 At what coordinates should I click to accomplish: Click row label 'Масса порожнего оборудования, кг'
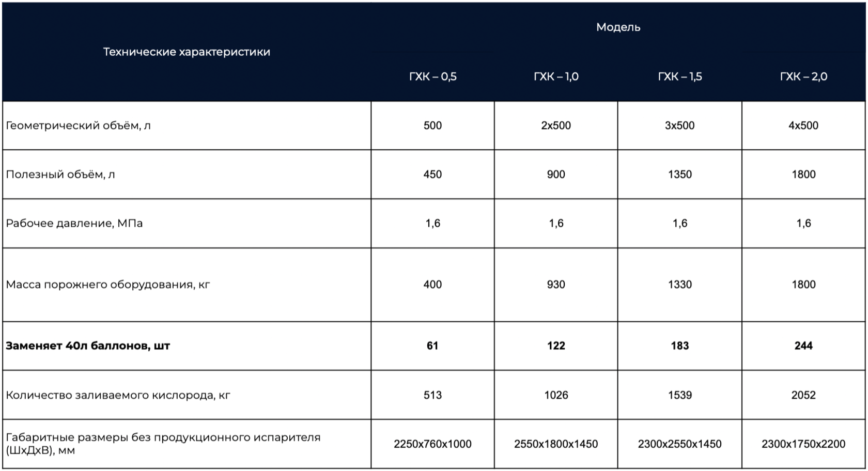pyautogui.click(x=108, y=285)
